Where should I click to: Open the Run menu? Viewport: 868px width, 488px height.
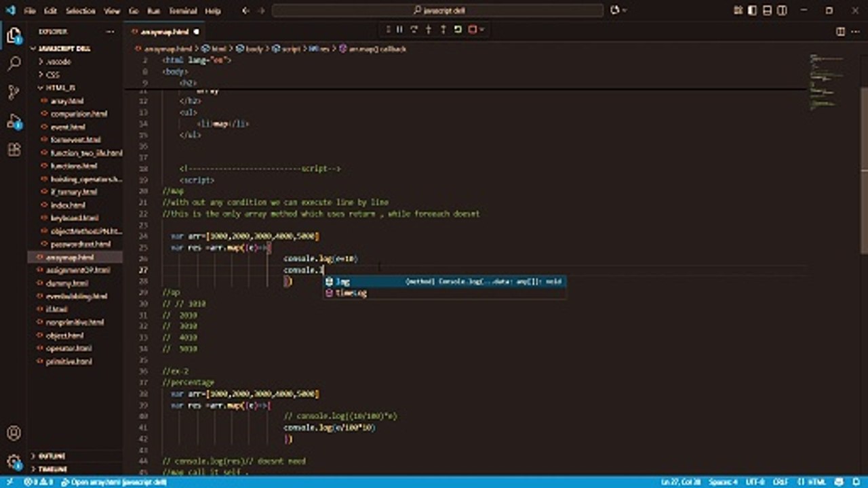pos(153,11)
